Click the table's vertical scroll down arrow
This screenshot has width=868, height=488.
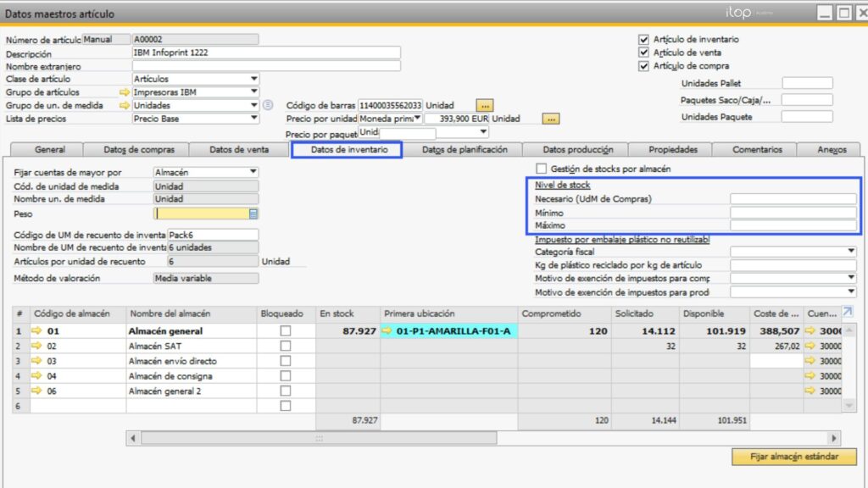(x=849, y=406)
